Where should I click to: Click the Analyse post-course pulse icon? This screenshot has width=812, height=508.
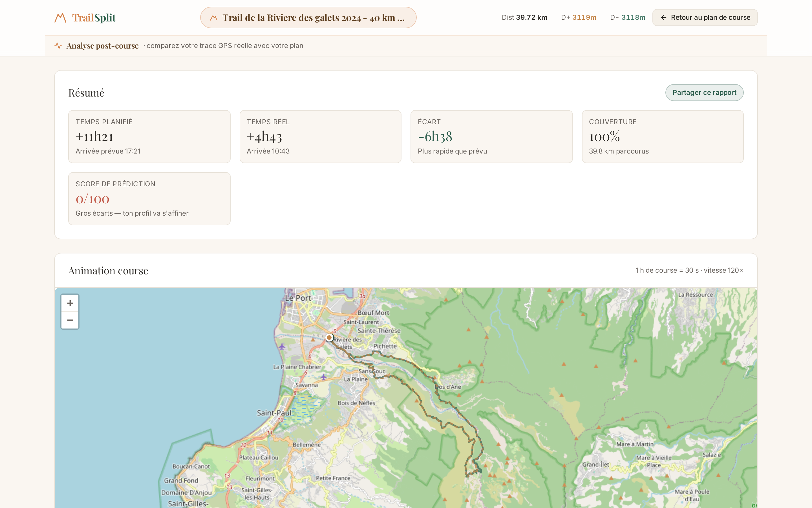click(x=58, y=46)
